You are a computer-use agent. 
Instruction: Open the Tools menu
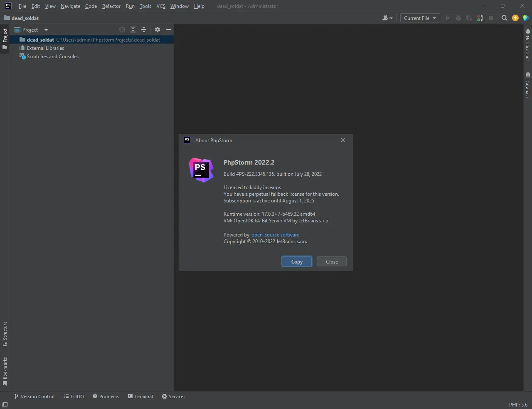coord(145,6)
